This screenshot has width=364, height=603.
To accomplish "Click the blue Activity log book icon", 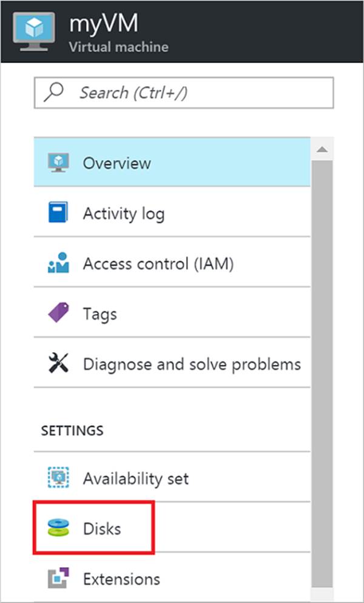I will pos(58,213).
